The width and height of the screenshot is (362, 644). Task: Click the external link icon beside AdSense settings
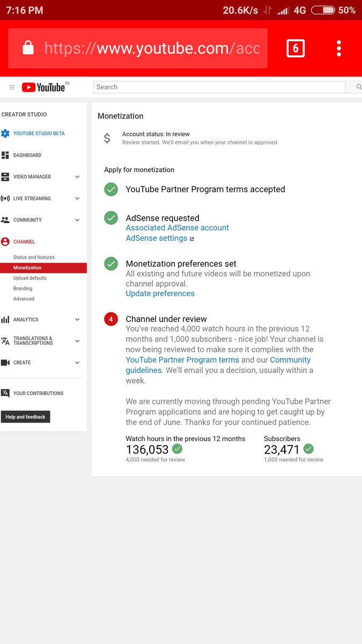(x=192, y=239)
